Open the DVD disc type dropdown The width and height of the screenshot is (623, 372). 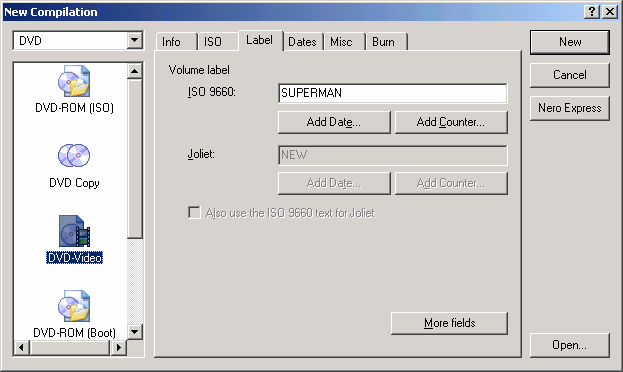coord(135,40)
